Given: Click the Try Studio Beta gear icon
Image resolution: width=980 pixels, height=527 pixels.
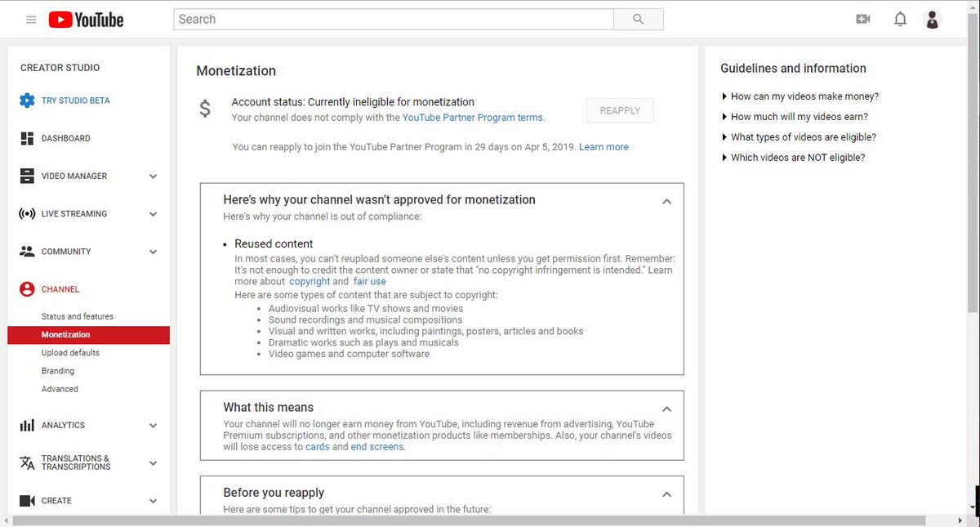Looking at the screenshot, I should (27, 100).
